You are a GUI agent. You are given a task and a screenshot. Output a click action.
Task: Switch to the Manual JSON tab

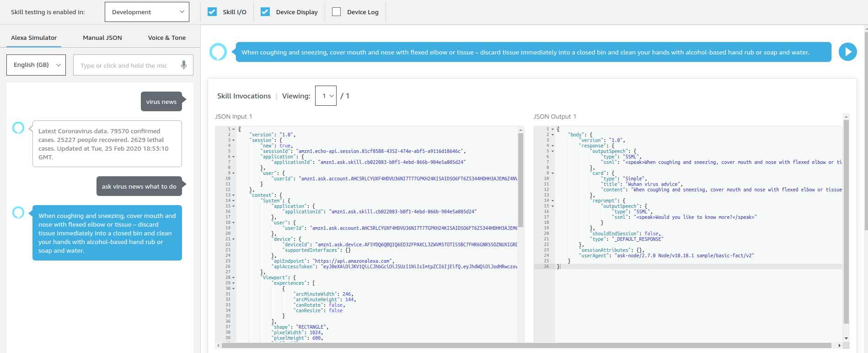pyautogui.click(x=102, y=38)
